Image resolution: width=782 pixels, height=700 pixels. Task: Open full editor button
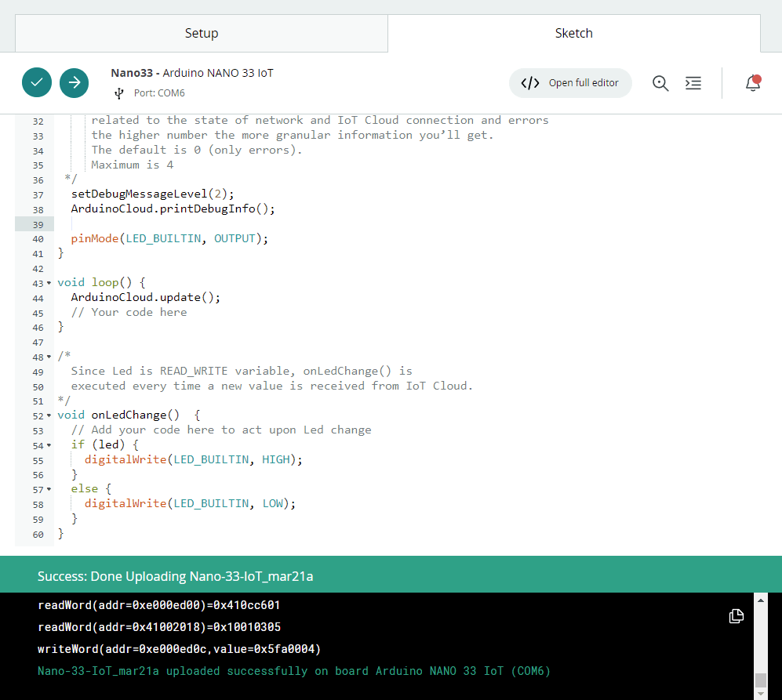[x=570, y=83]
